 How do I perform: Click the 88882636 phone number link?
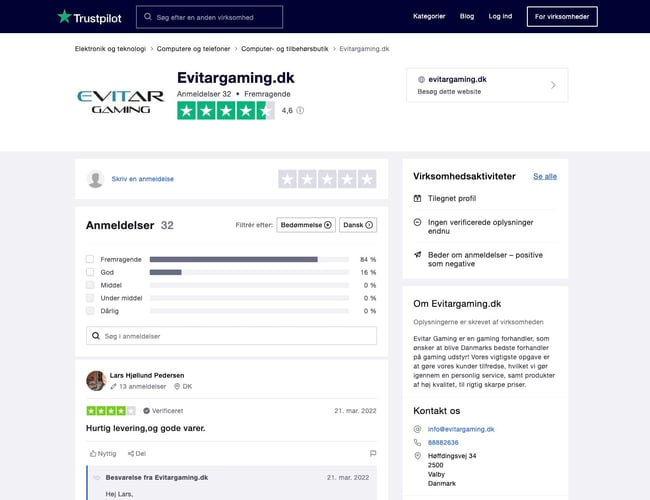[443, 442]
